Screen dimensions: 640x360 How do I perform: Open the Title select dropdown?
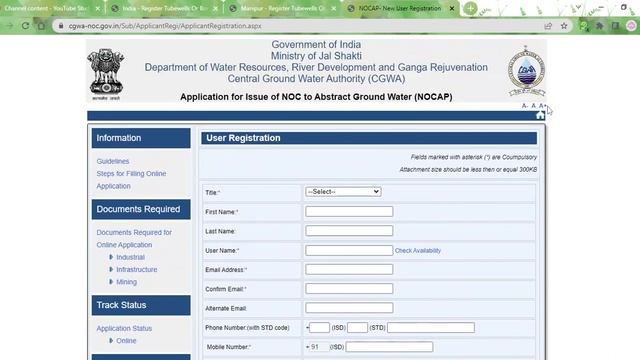[x=343, y=192]
